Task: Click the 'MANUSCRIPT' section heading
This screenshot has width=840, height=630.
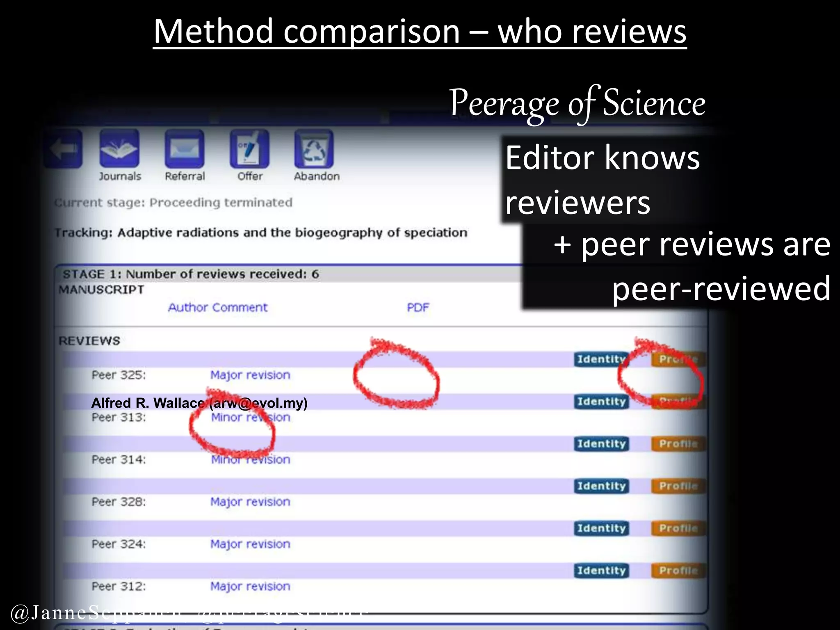Action: (101, 290)
